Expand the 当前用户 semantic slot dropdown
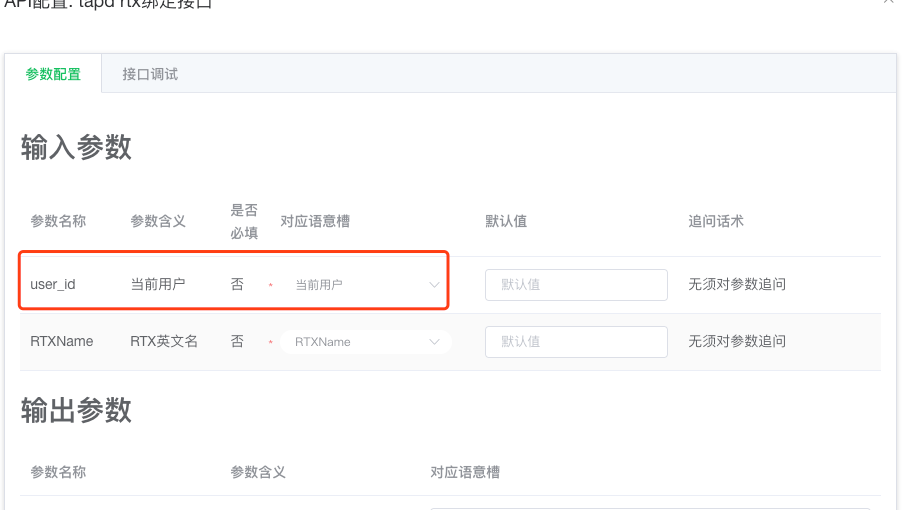Screen dimensions: 914x510 pos(366,284)
